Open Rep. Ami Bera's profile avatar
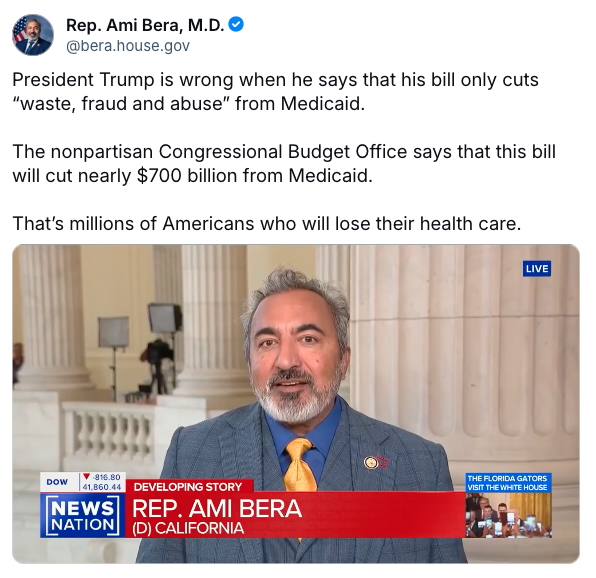Screen dimensions: 596x578 (33, 35)
